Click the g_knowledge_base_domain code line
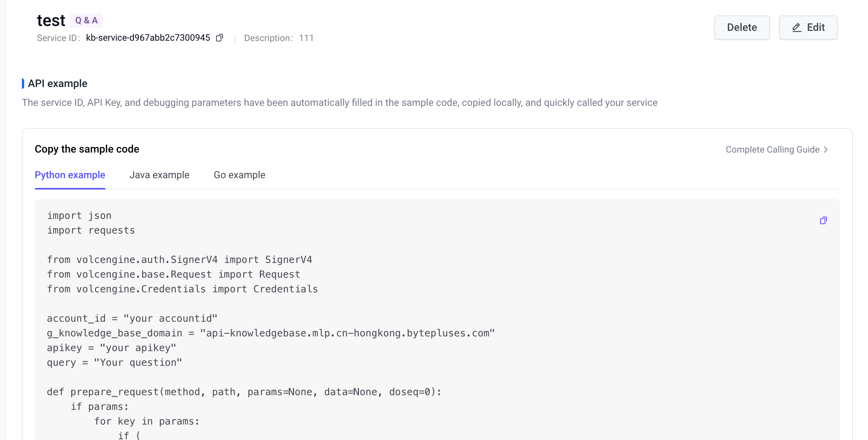Image resolution: width=868 pixels, height=440 pixels. coord(270,333)
